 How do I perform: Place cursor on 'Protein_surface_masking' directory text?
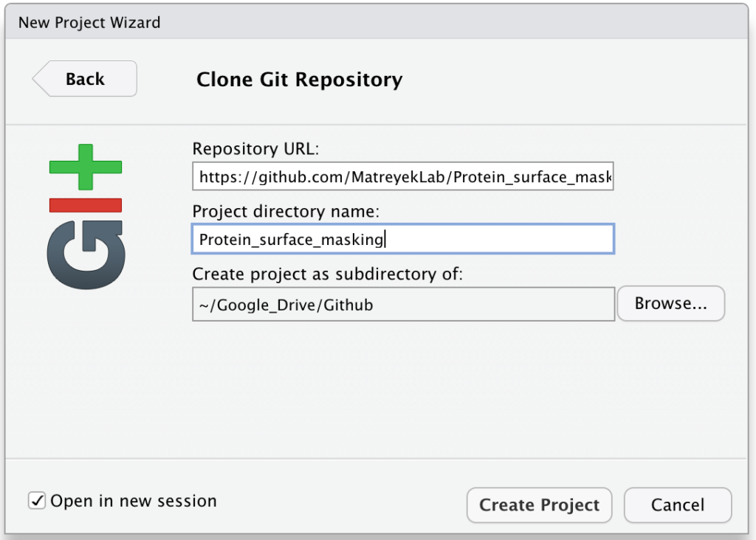[x=291, y=240]
